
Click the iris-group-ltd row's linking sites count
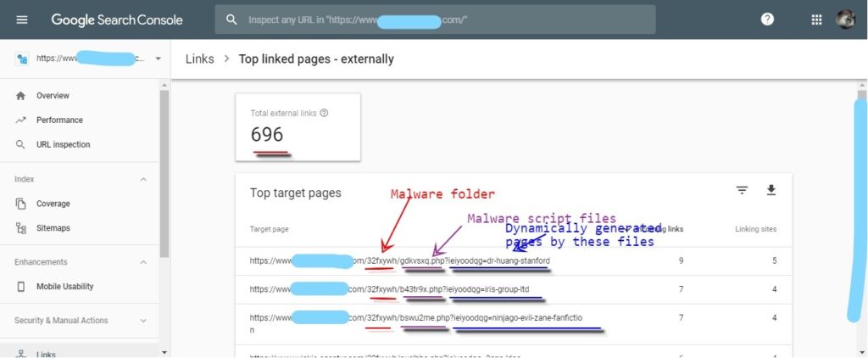[x=775, y=289]
